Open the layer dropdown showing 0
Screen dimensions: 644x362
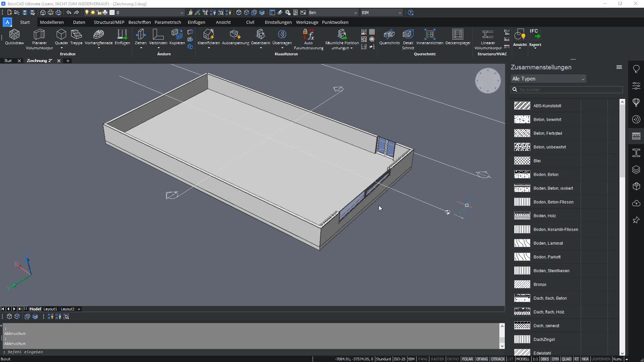click(x=150, y=12)
